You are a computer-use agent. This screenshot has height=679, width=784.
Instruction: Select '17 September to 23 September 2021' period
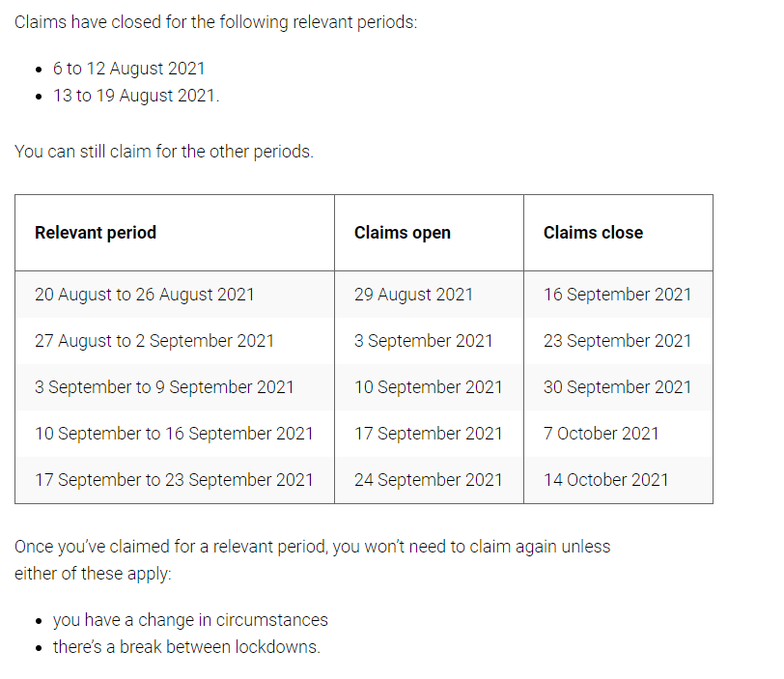click(174, 480)
